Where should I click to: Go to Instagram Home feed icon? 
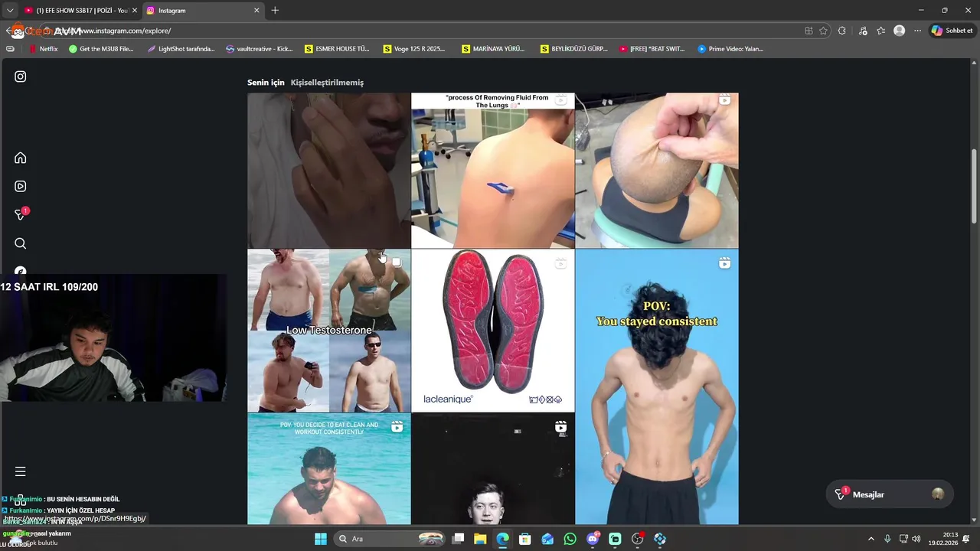(21, 158)
